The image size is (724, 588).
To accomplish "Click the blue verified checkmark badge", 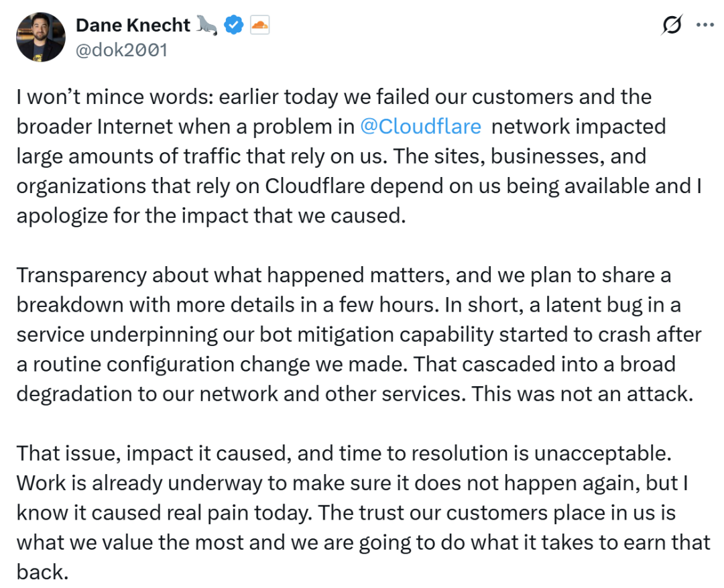I will click(x=233, y=26).
